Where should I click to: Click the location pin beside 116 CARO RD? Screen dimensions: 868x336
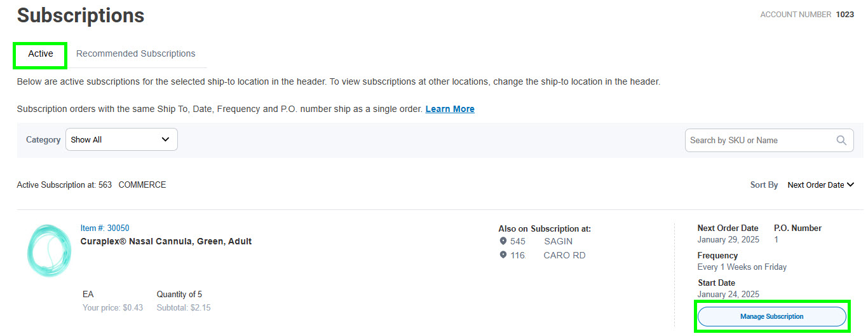click(503, 255)
